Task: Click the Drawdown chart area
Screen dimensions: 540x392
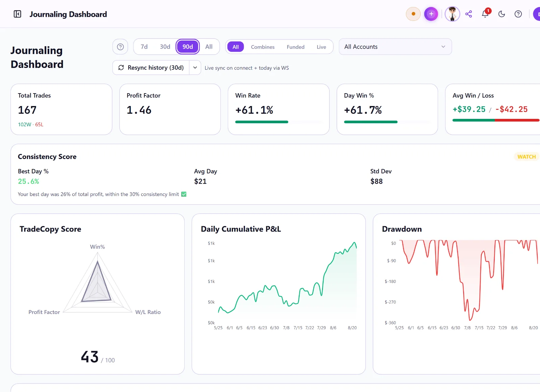Action: [468, 280]
